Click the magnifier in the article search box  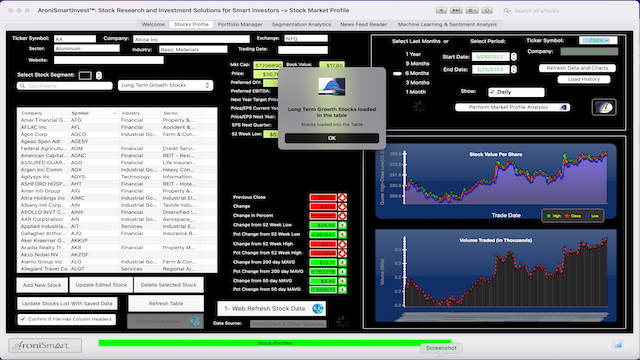click(x=507, y=11)
